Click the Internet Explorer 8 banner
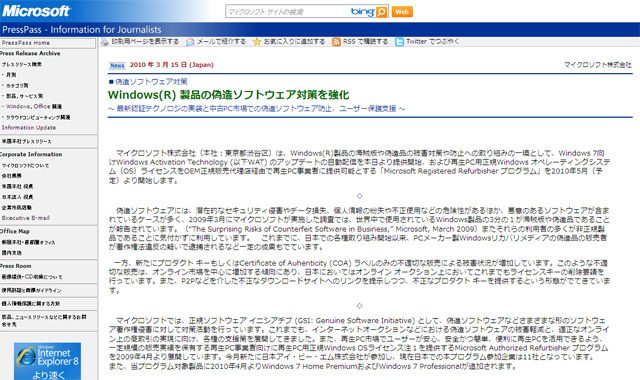640x380 pixels. (47, 361)
